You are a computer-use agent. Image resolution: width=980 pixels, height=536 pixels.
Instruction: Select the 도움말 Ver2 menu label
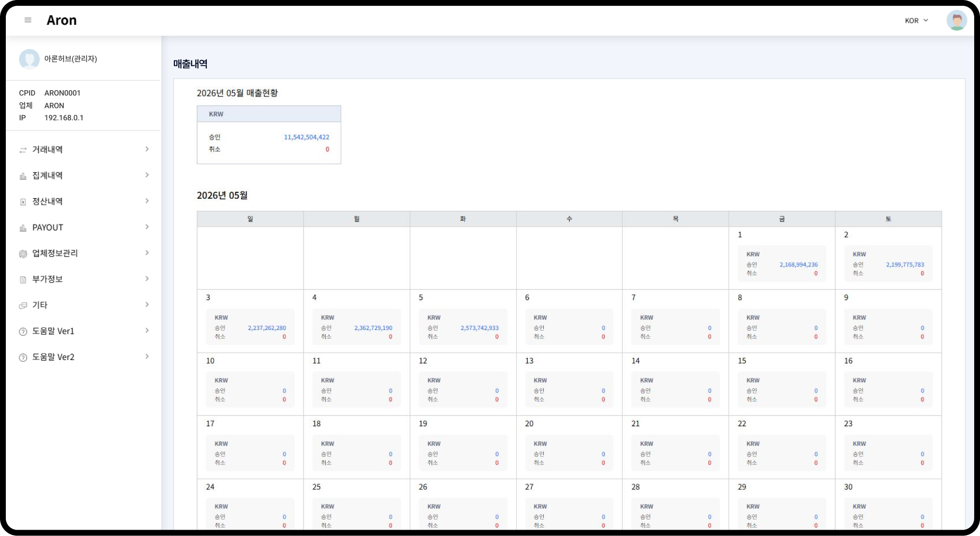click(53, 357)
